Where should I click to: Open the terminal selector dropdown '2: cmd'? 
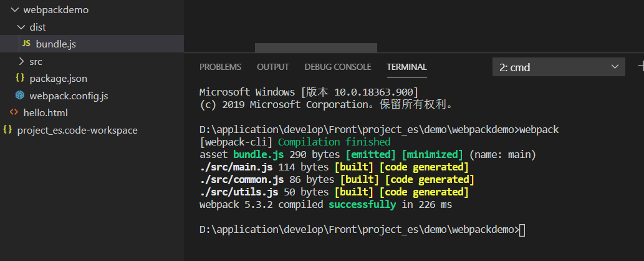pos(559,67)
